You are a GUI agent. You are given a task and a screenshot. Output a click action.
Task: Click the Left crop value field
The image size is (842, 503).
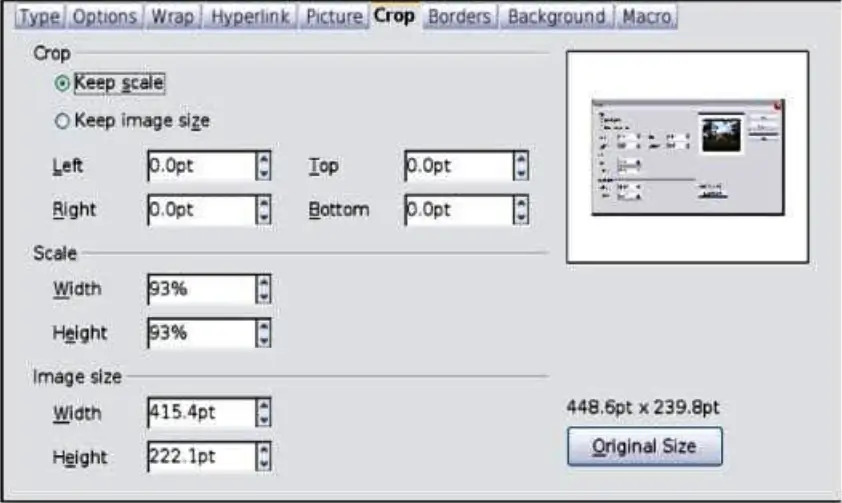[x=198, y=167]
